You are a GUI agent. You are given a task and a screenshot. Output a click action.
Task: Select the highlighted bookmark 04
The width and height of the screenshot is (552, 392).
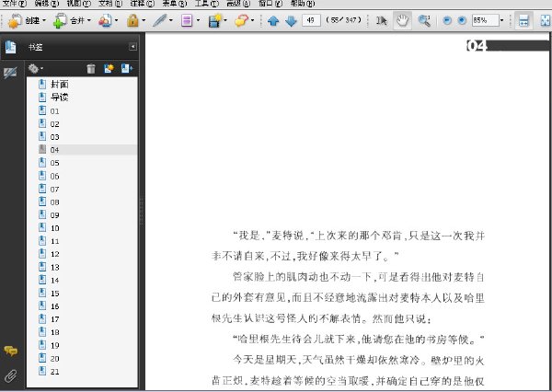click(54, 150)
